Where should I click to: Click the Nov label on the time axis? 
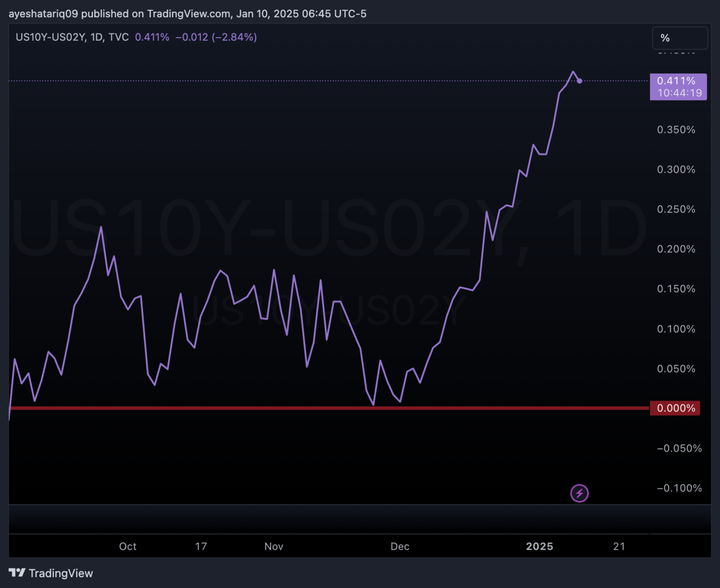pyautogui.click(x=274, y=547)
